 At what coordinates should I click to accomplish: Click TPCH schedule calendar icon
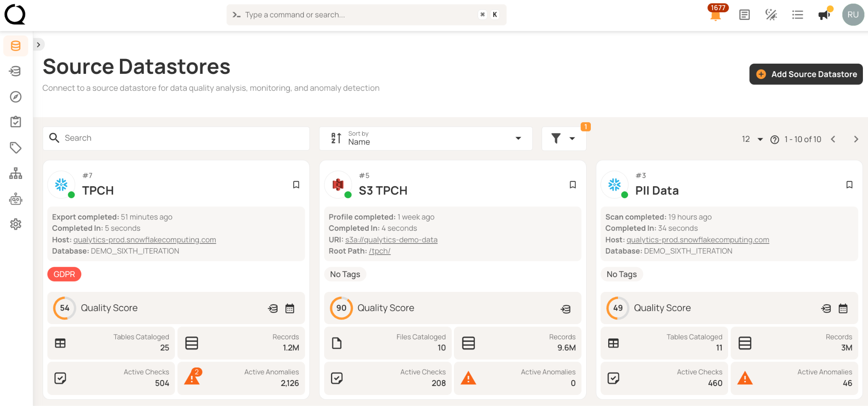click(x=290, y=308)
